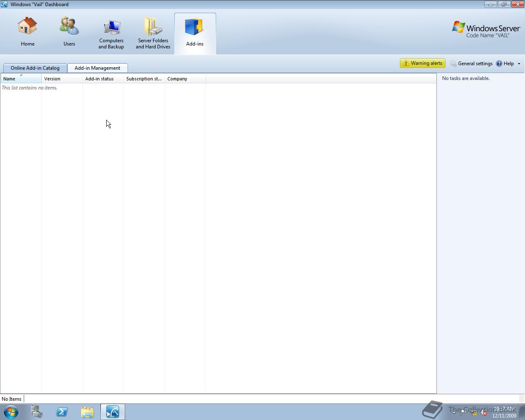Click the Show desktop button
The height and width of the screenshot is (420, 525).
pyautogui.click(x=522, y=412)
